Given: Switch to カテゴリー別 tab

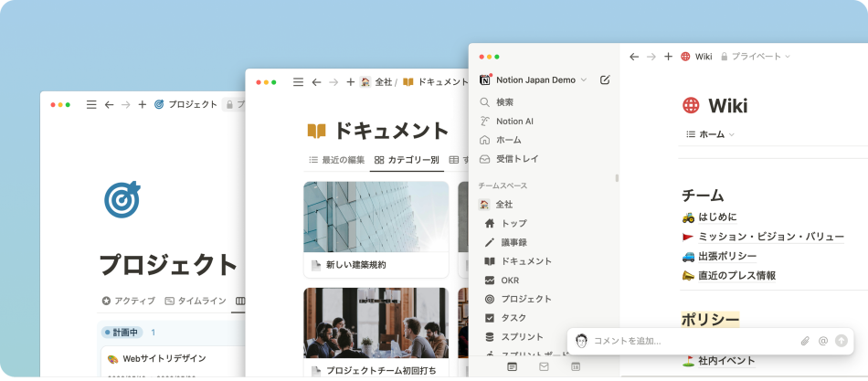Looking at the screenshot, I should click(406, 160).
